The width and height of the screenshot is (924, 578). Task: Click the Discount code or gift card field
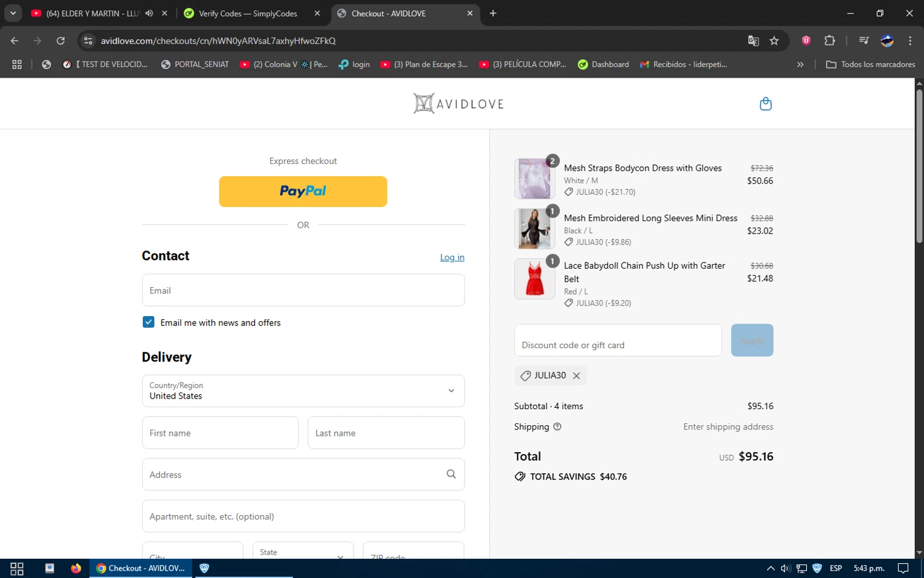point(618,340)
